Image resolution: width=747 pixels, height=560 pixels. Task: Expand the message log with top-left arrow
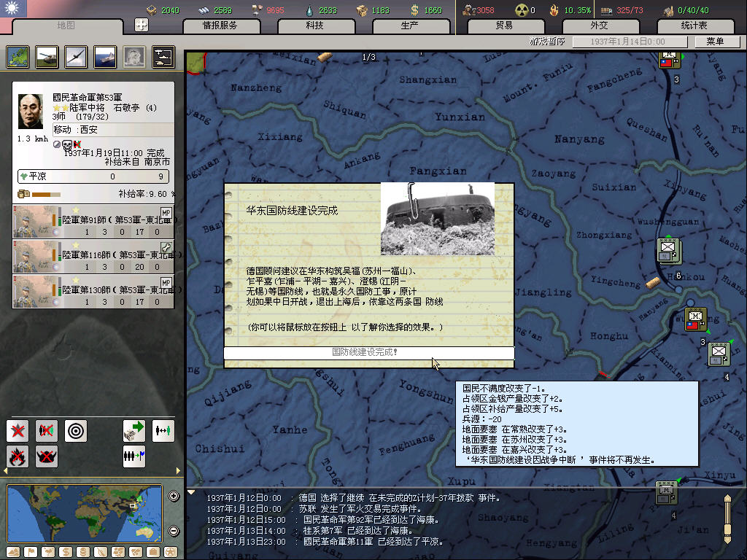point(192,492)
